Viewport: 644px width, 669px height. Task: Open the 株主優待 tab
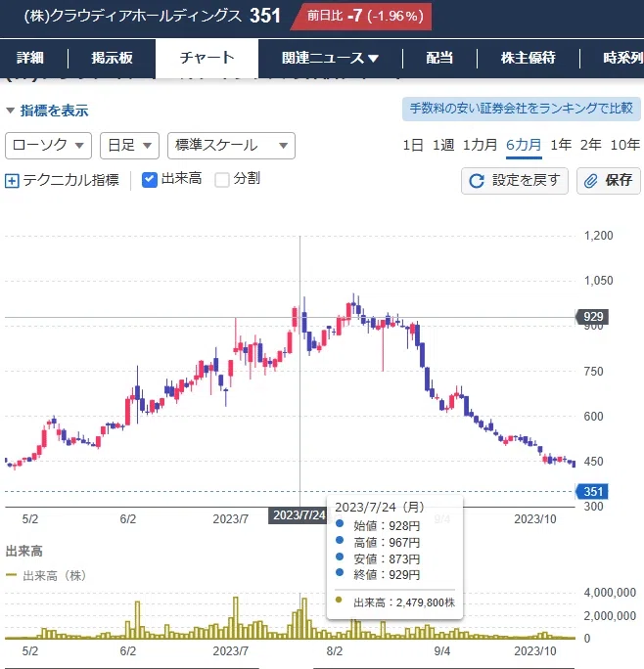point(528,58)
